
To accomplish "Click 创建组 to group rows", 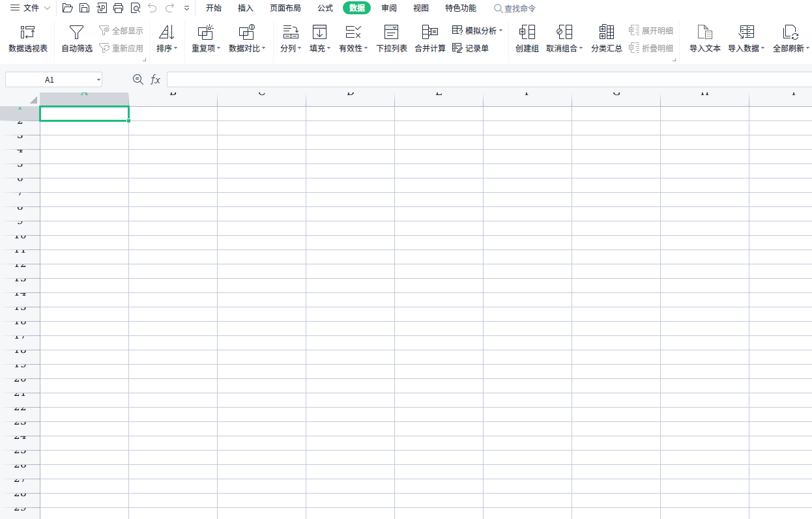I will tap(527, 39).
